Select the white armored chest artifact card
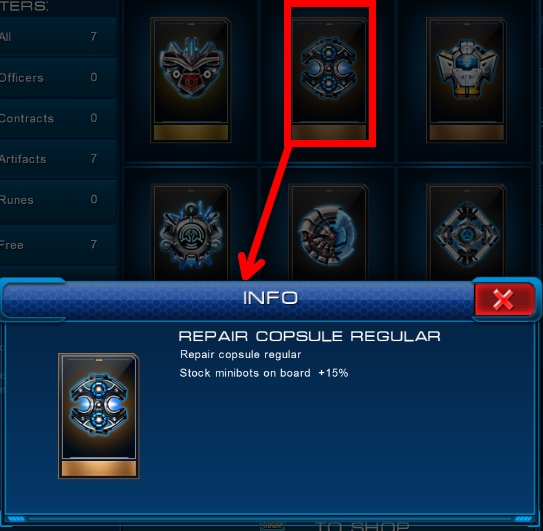This screenshot has width=543, height=531. (466, 80)
